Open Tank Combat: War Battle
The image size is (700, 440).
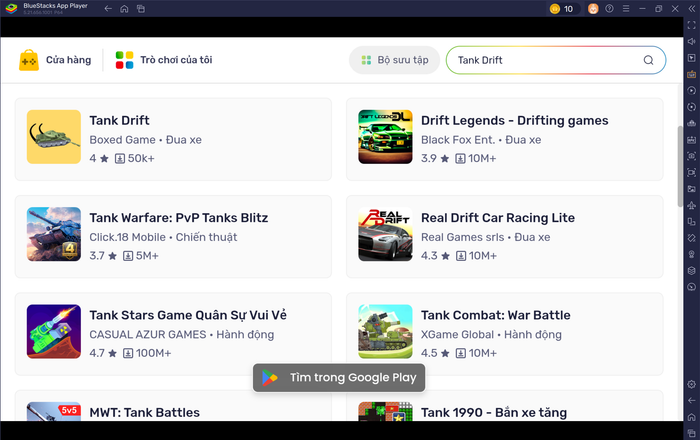(x=504, y=334)
